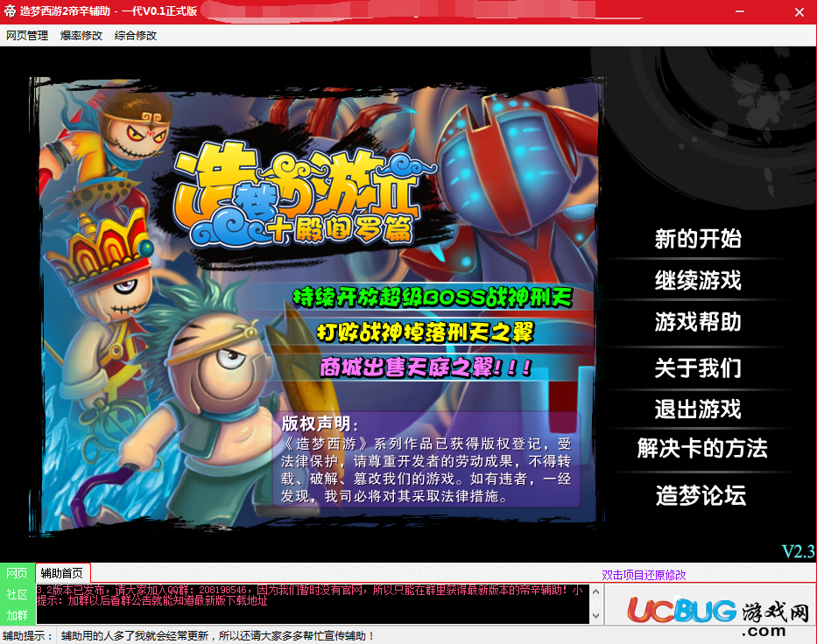Click the UCBUG游戏网 logo
817x644 pixels.
717,614
